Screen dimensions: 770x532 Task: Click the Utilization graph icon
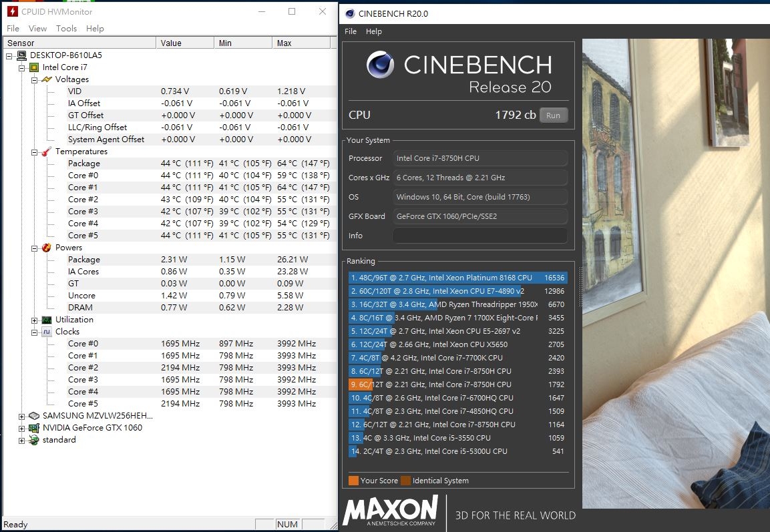(47, 320)
